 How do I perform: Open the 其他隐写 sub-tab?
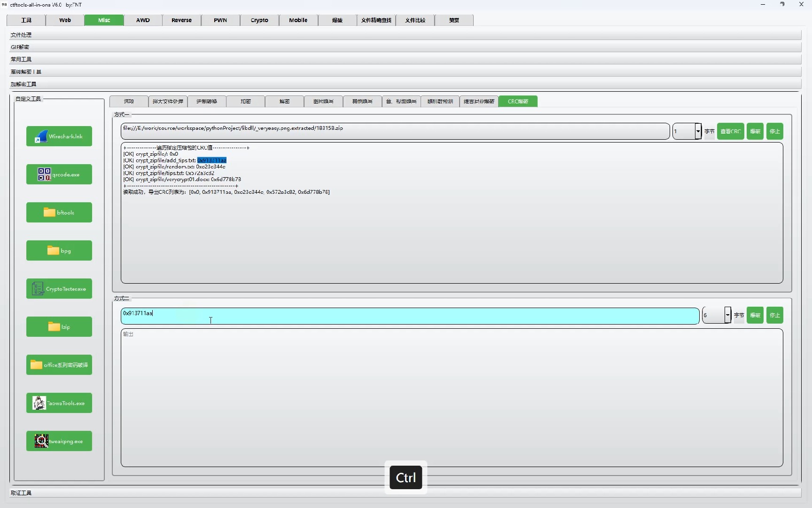coord(362,101)
